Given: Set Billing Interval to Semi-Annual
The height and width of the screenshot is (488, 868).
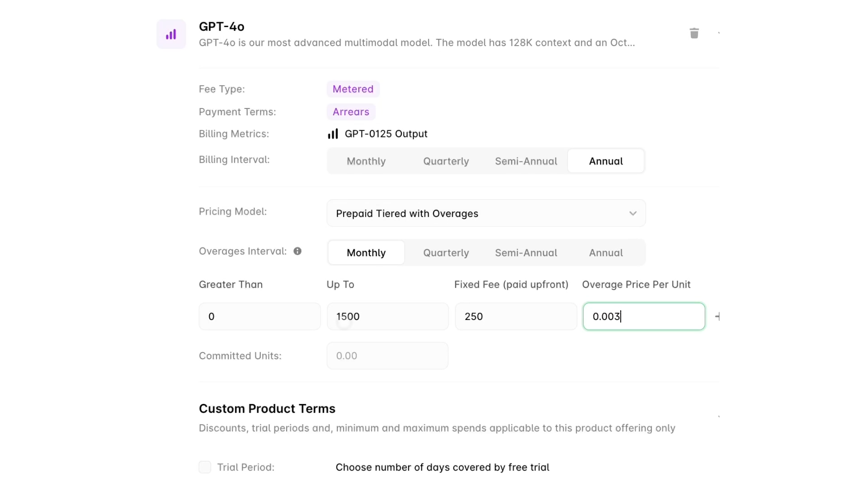Looking at the screenshot, I should point(526,161).
